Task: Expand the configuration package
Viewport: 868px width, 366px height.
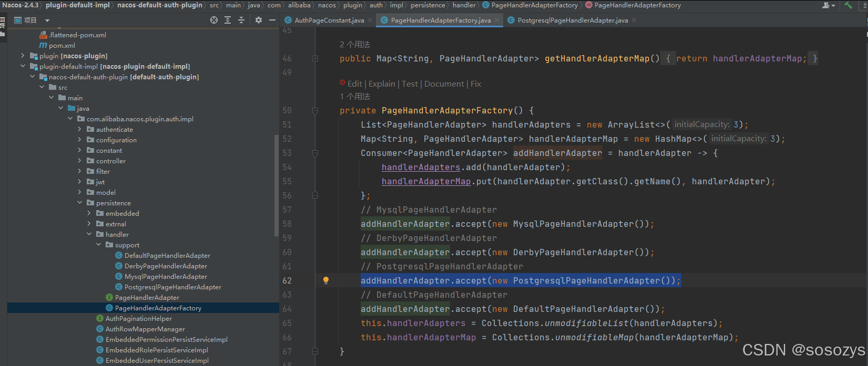Action: [x=79, y=140]
